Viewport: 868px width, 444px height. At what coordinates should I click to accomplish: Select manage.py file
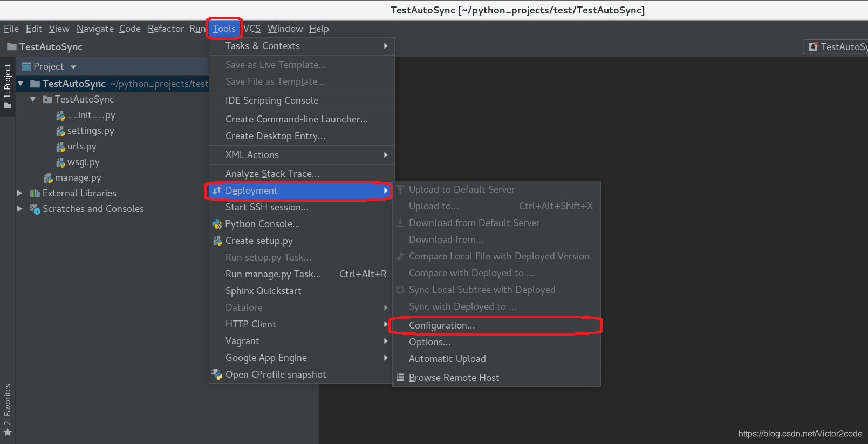click(78, 177)
